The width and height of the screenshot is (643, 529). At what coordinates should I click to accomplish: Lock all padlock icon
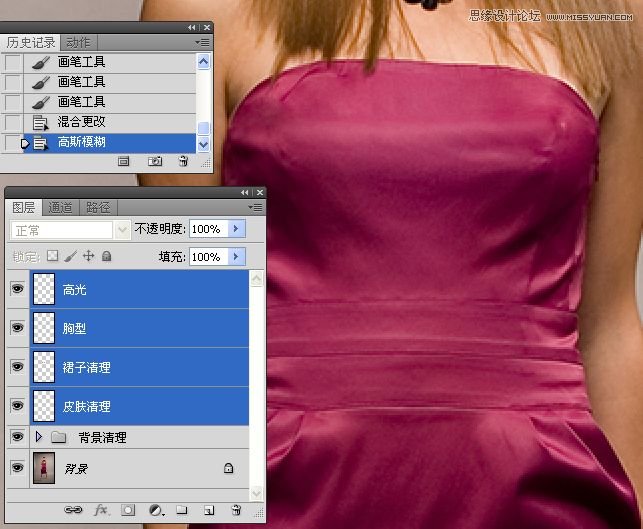[107, 256]
